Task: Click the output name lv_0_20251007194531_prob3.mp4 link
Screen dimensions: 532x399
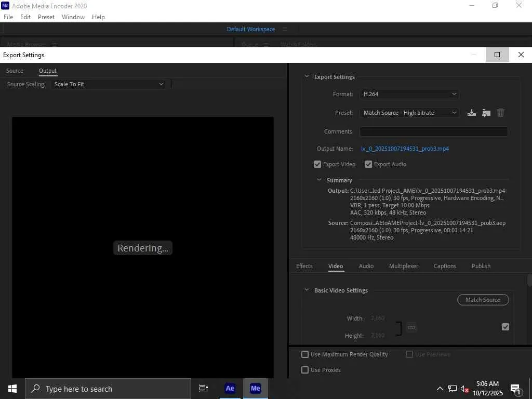Action: click(405, 149)
